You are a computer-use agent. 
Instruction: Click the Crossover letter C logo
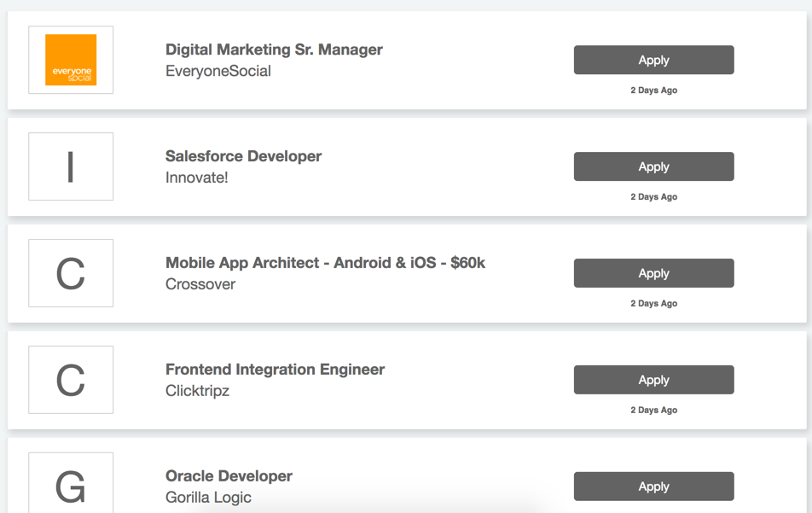tap(71, 273)
